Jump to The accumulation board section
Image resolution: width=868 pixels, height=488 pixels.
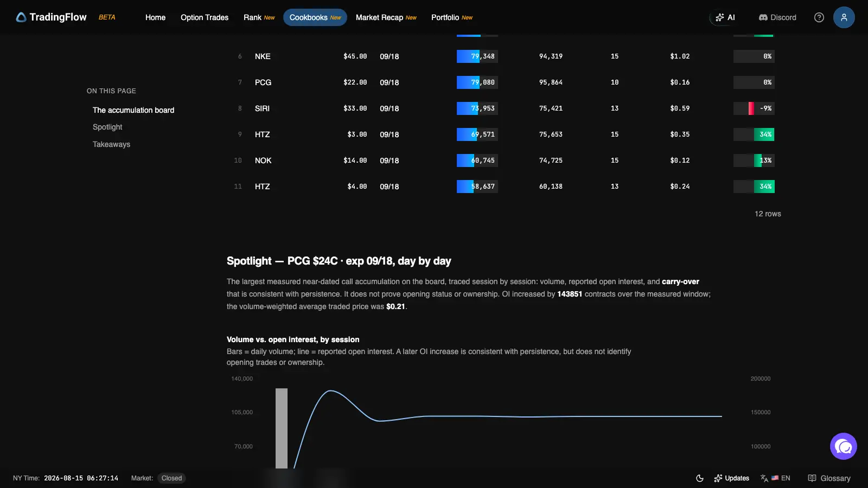point(133,110)
